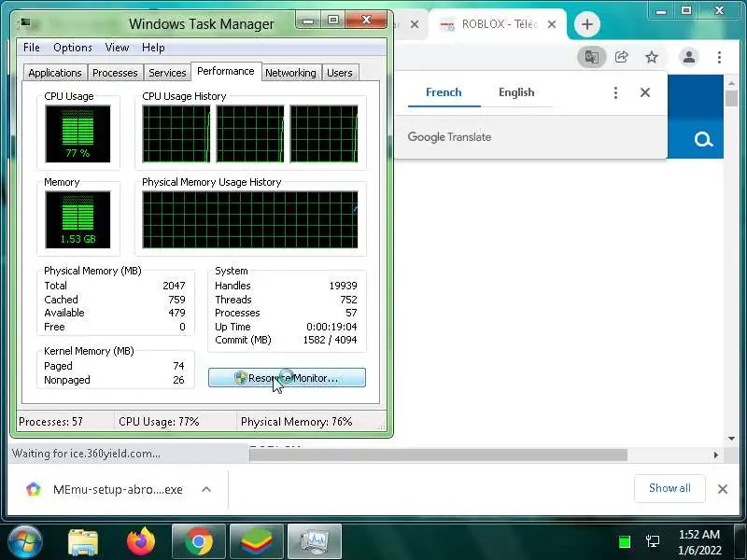Select the ROBLOX - Téléc Chrome tab
This screenshot has height=560, width=747.
coord(498,24)
